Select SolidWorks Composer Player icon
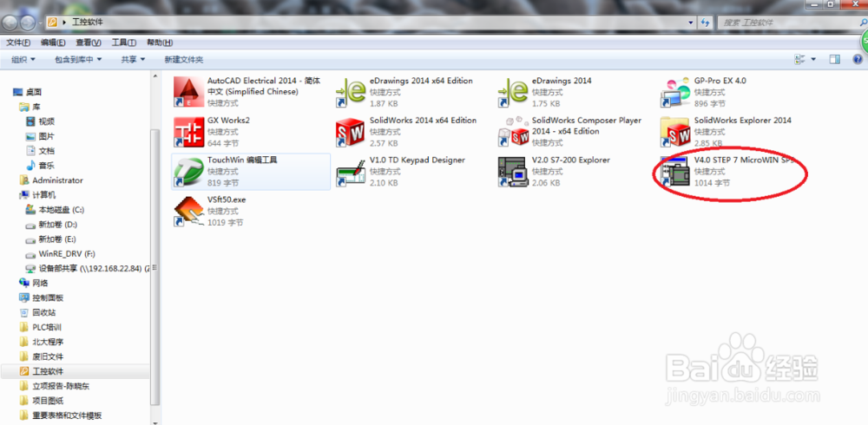This screenshot has width=868, height=425. pyautogui.click(x=512, y=132)
